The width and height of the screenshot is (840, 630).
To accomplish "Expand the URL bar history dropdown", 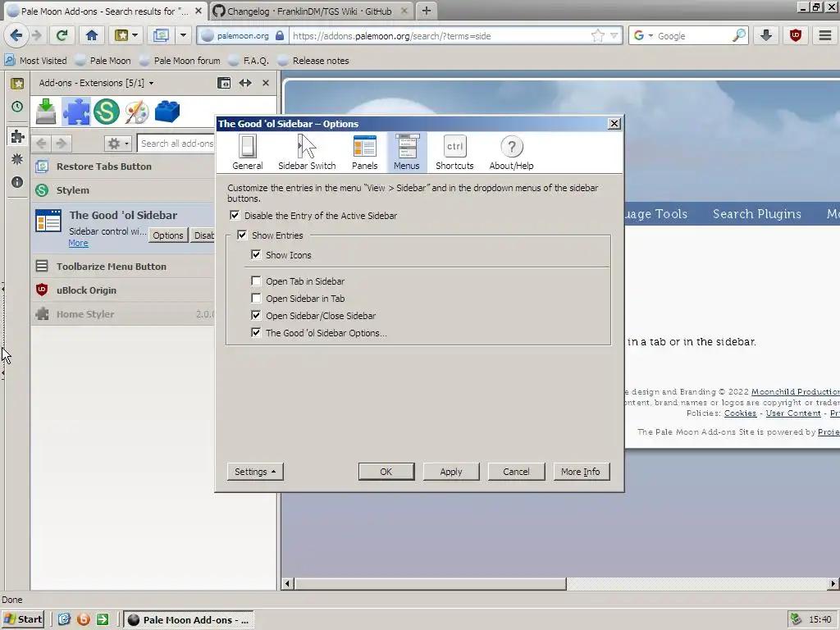I will tap(614, 36).
